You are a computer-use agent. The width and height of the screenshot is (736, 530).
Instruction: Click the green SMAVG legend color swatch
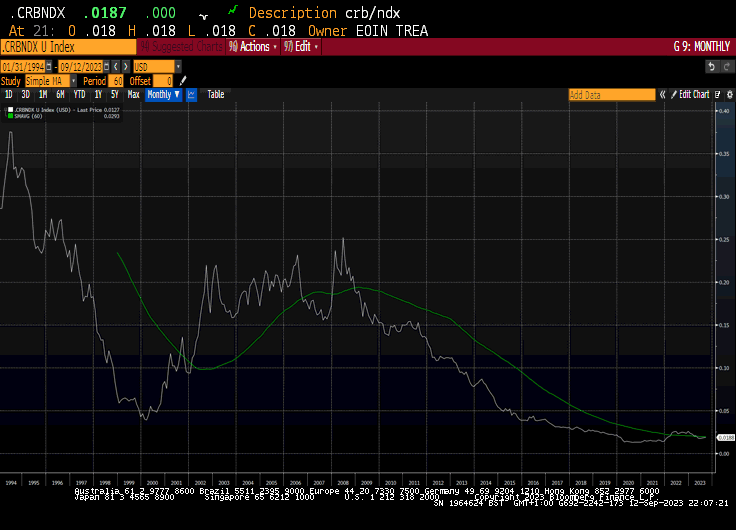(x=10, y=116)
